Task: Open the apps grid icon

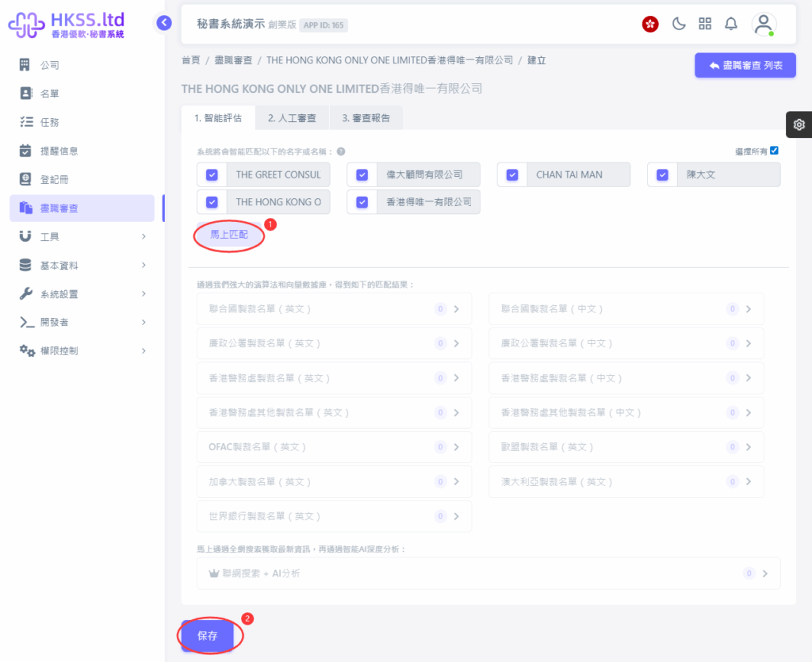Action: 705,24
